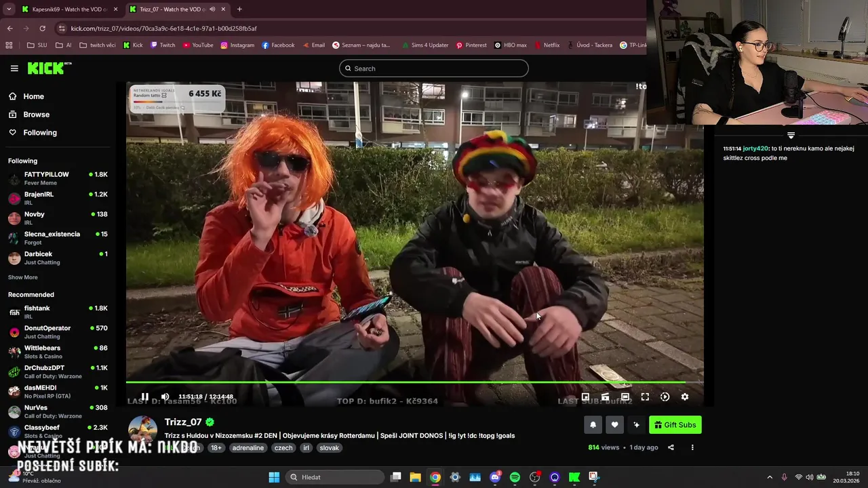The height and width of the screenshot is (488, 868).
Task: Toggle theater mode in video player
Action: [625, 397]
